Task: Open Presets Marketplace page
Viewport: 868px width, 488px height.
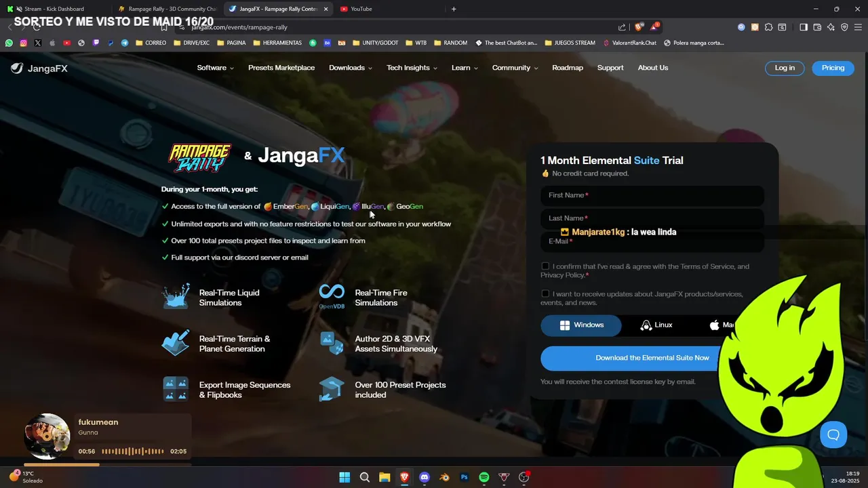Action: pyautogui.click(x=281, y=68)
